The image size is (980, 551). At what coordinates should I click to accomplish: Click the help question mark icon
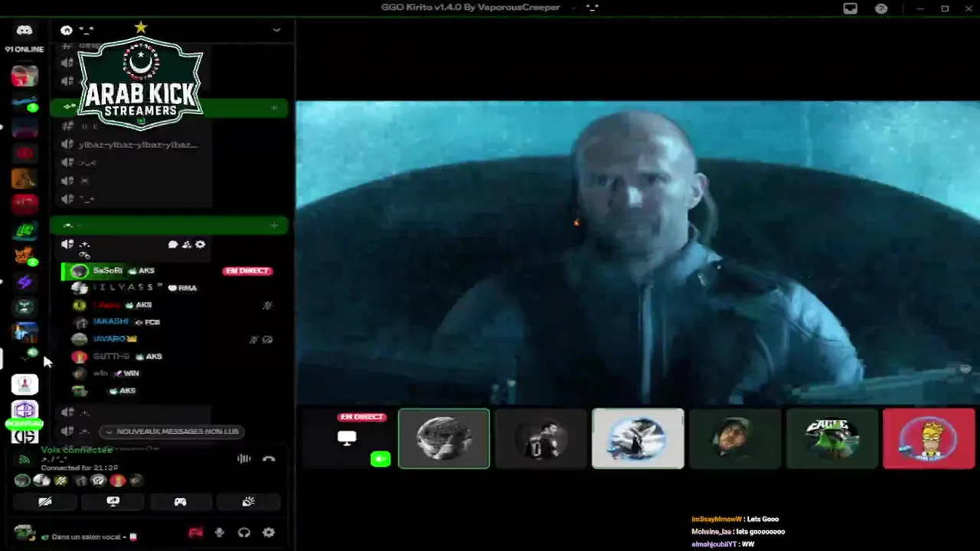(881, 8)
